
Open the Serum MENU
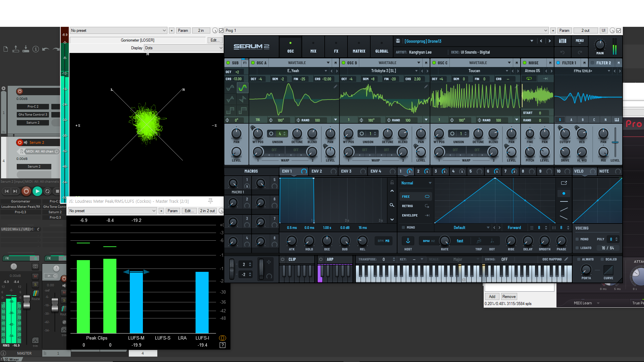(580, 41)
